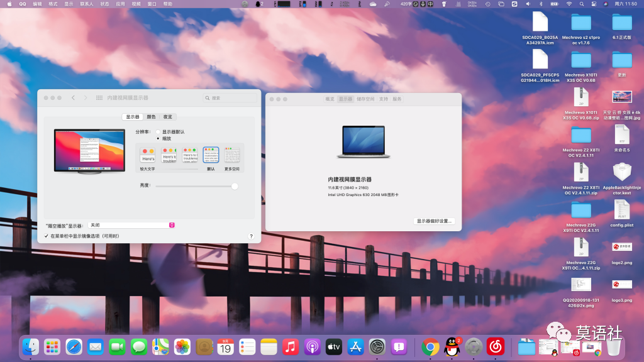644x362 pixels.
Task: Go back in System Preferences
Action: coord(73,97)
